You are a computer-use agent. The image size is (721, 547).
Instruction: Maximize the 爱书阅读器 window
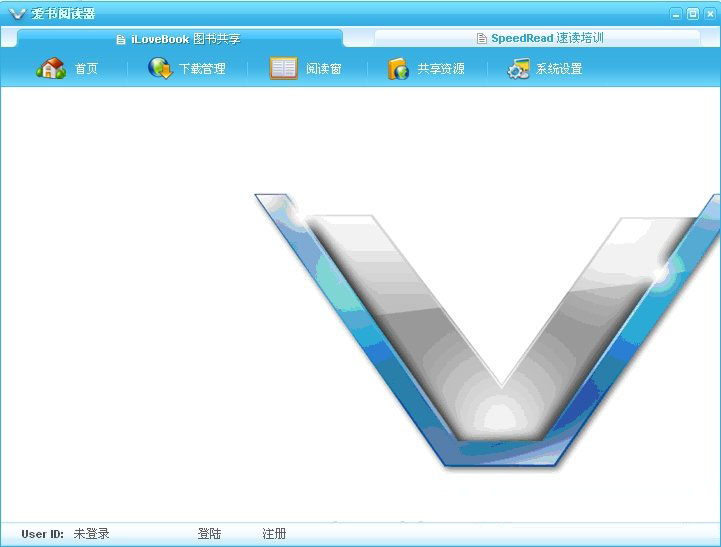[693, 14]
